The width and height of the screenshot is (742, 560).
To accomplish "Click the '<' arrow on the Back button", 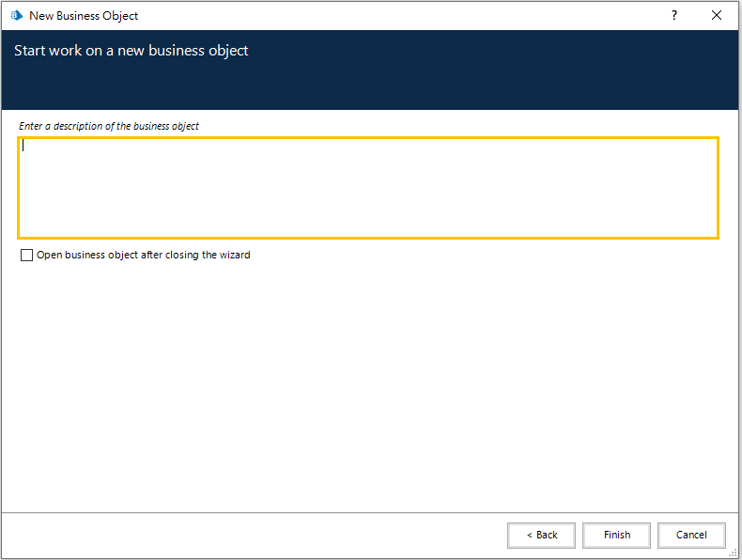I will [x=530, y=536].
